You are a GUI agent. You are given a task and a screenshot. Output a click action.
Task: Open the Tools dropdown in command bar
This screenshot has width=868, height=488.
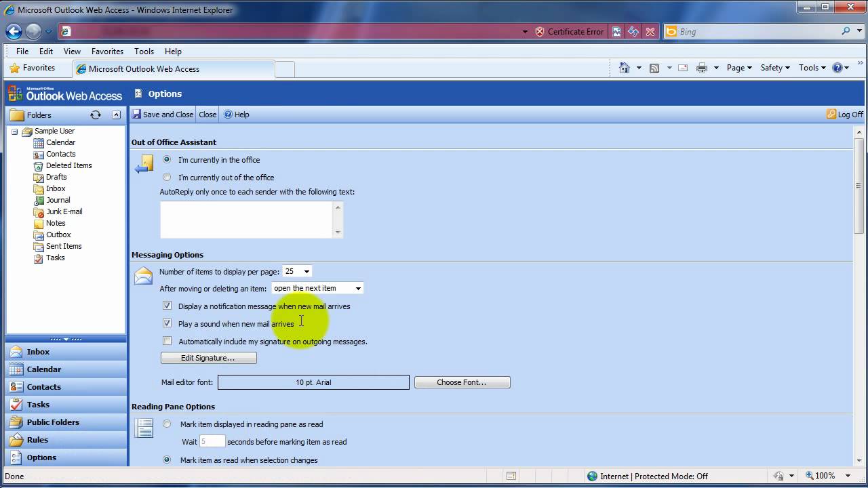coord(812,68)
